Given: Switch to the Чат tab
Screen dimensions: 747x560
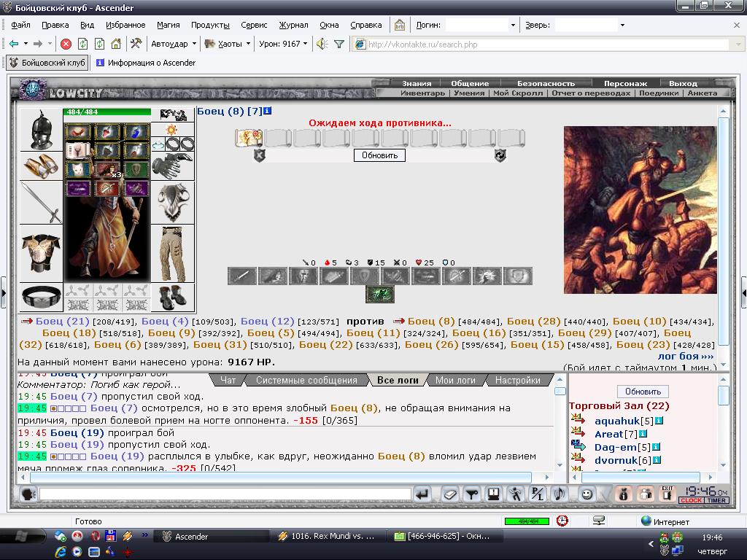Looking at the screenshot, I should (228, 380).
